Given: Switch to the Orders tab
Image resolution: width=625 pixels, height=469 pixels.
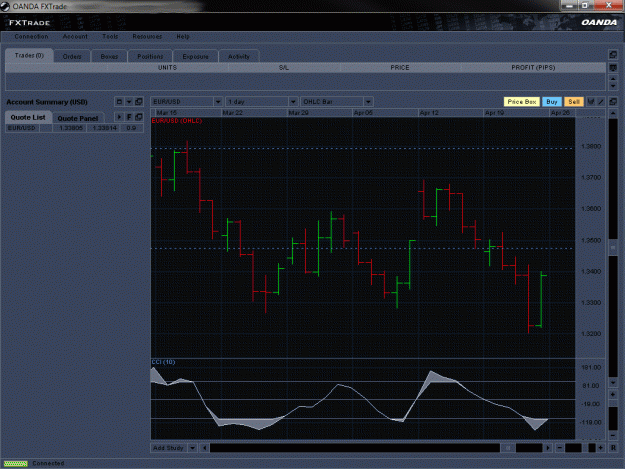Looking at the screenshot, I should (72, 56).
